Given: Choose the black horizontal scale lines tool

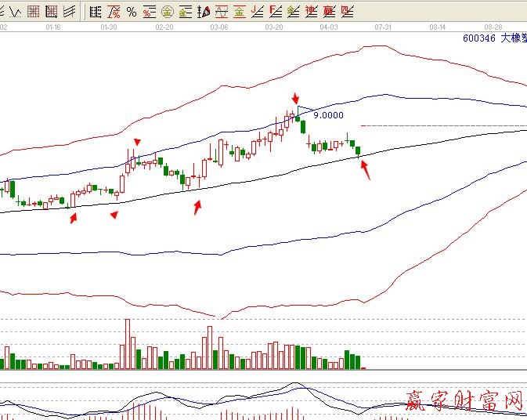Looking at the screenshot, I should (96, 12).
